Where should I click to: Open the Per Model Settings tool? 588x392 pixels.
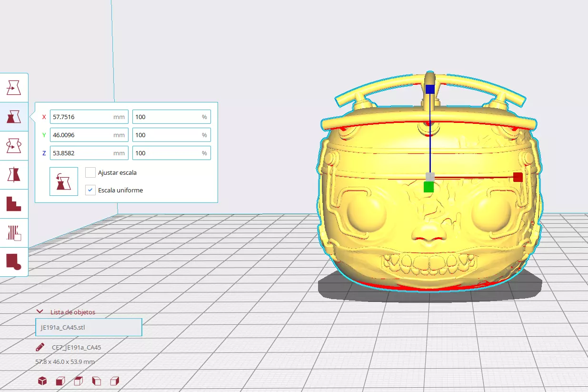pyautogui.click(x=14, y=204)
